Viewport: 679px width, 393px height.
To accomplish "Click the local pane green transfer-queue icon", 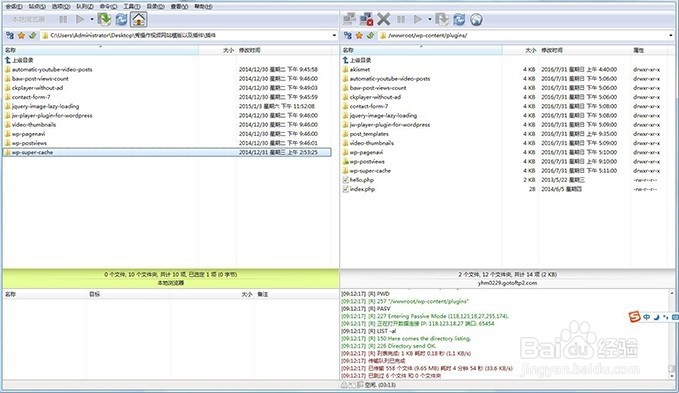I will [104, 19].
